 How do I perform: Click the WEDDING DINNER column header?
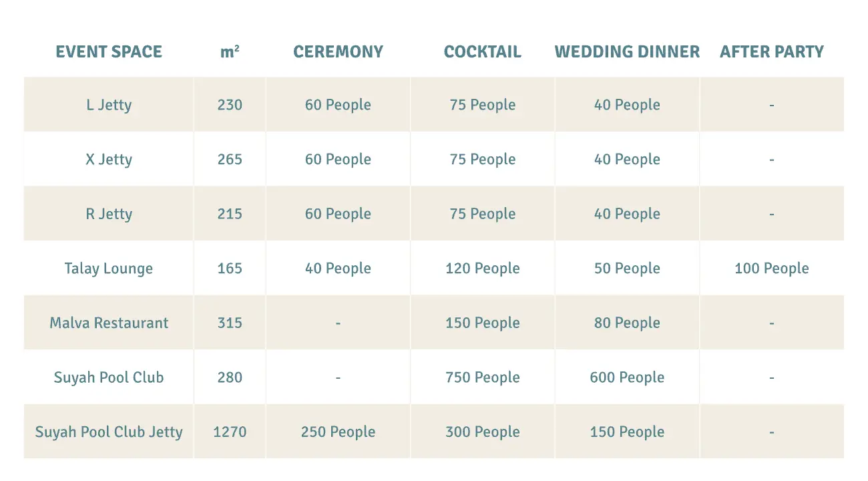(x=627, y=52)
